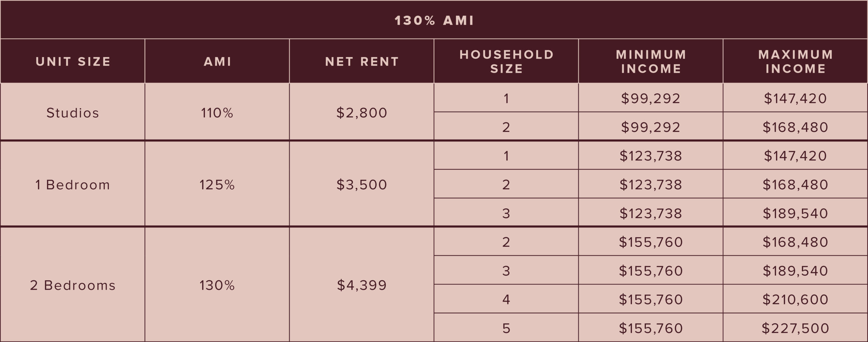Select the 130% value in 2 Bedrooms row
Screen dimensions: 868x342
pyautogui.click(x=217, y=285)
